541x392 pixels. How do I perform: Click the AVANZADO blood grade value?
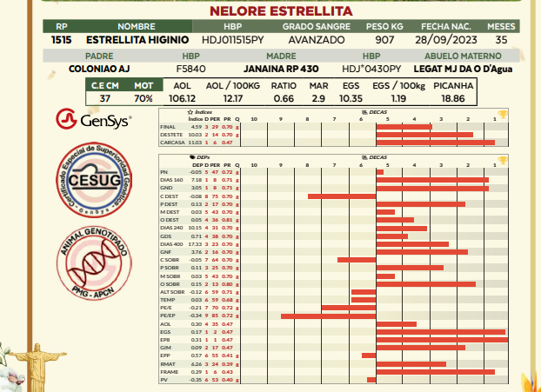[x=317, y=40]
